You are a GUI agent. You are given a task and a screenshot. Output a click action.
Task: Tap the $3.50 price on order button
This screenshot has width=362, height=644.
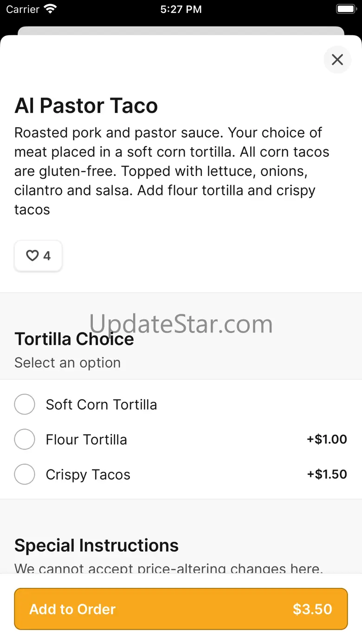pyautogui.click(x=312, y=609)
